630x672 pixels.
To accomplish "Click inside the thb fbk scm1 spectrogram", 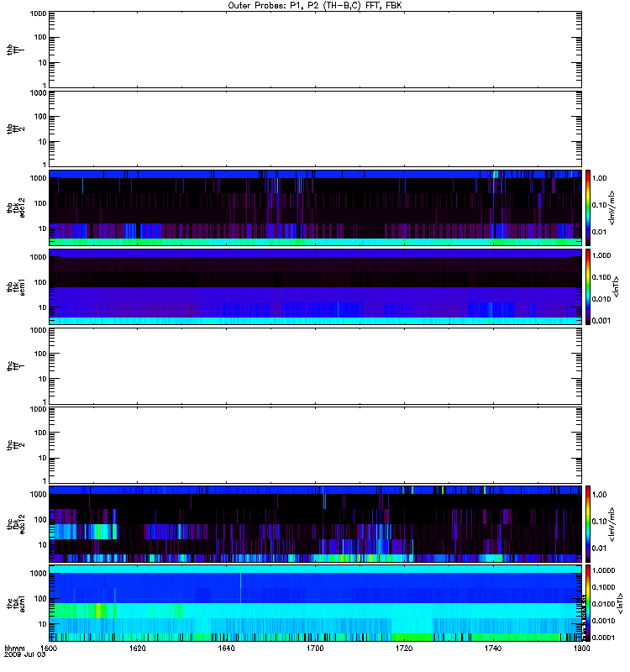I will pos(315,286).
